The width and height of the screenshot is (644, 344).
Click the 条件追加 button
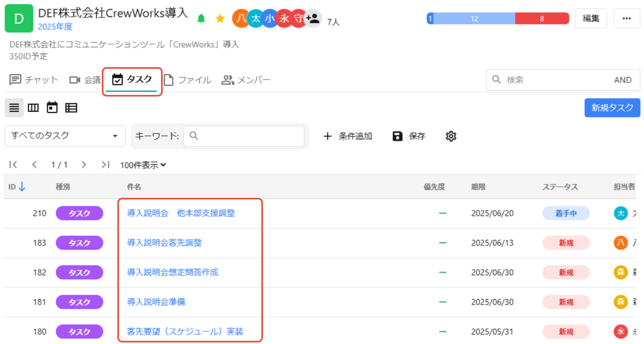(x=348, y=136)
